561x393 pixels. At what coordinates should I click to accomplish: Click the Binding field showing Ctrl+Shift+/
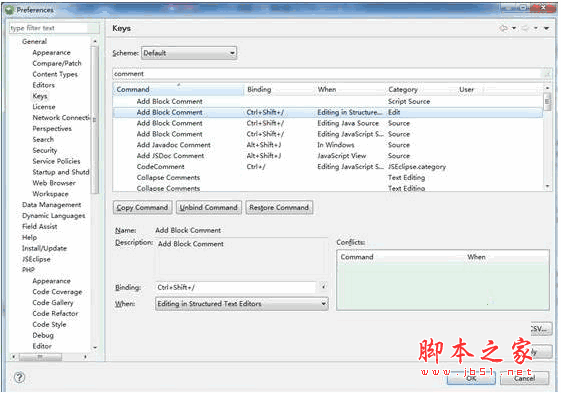(x=236, y=287)
